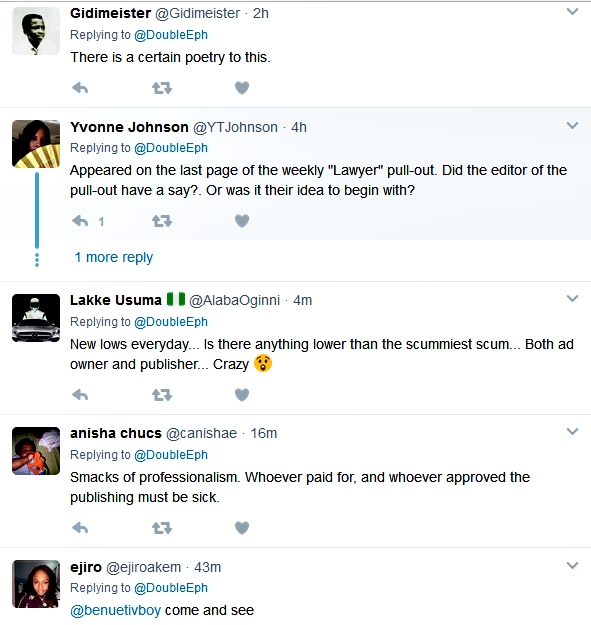Expand the 1 more reply link

pos(114,257)
